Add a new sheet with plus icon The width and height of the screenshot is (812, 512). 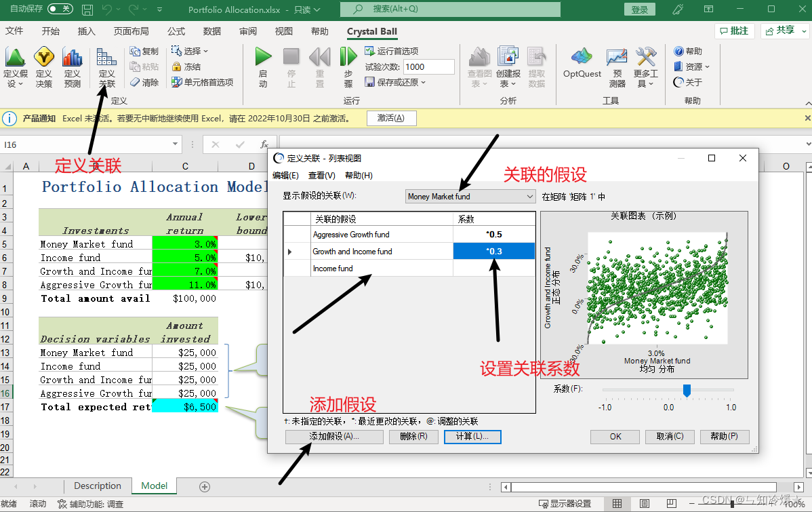(205, 487)
